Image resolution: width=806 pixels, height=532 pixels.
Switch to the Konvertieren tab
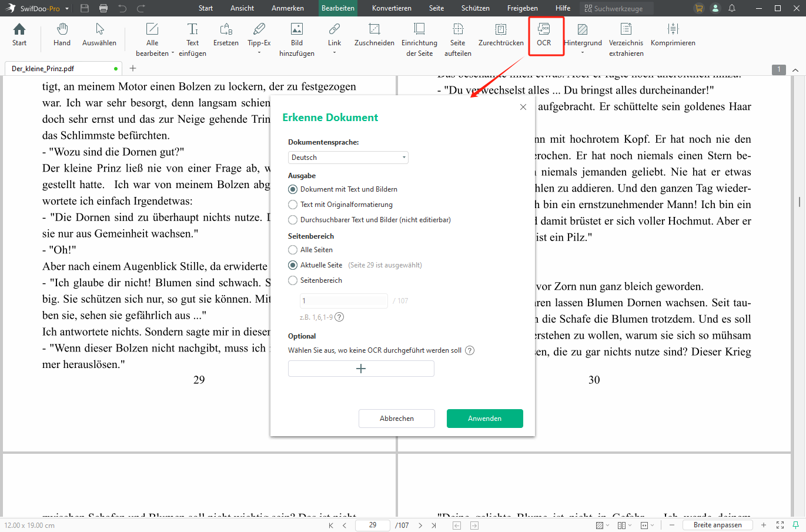[392, 8]
